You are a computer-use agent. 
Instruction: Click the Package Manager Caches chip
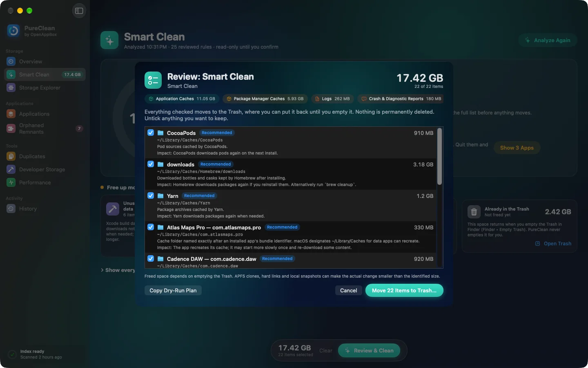click(x=265, y=99)
